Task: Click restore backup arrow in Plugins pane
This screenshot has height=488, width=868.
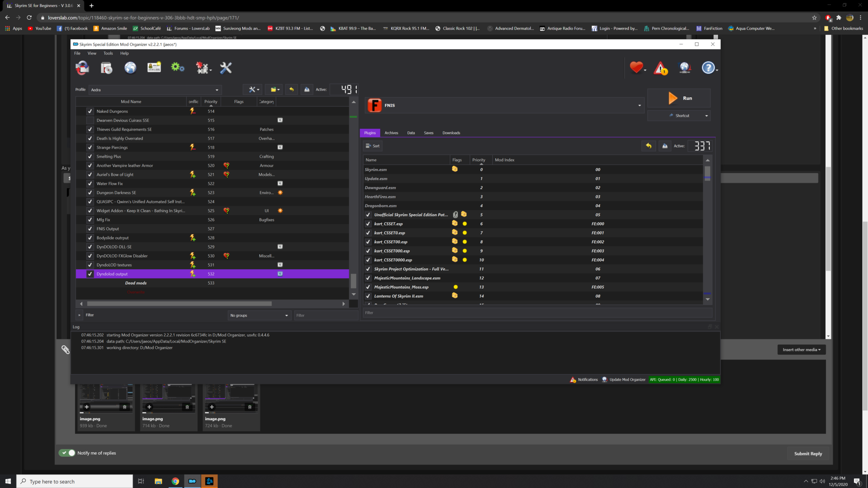Action: [x=649, y=146]
